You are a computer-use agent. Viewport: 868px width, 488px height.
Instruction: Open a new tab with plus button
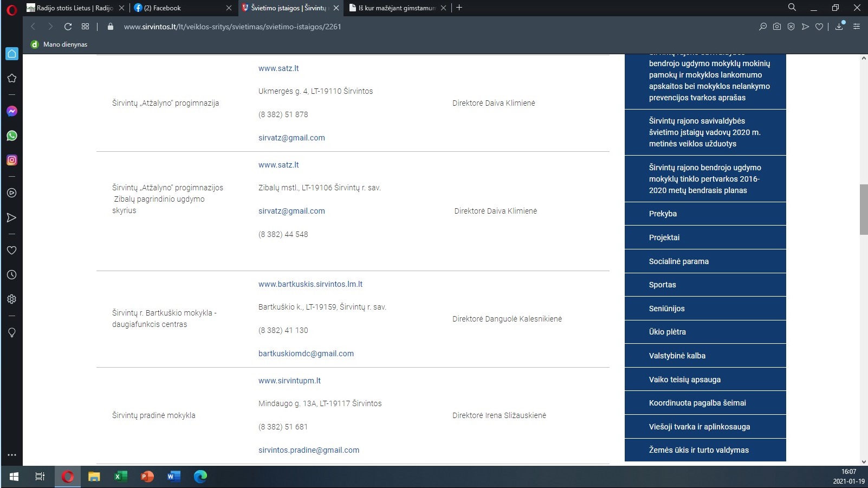pos(459,8)
